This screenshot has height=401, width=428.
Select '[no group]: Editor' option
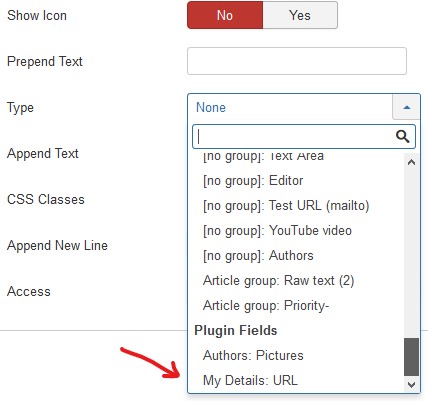click(x=299, y=181)
